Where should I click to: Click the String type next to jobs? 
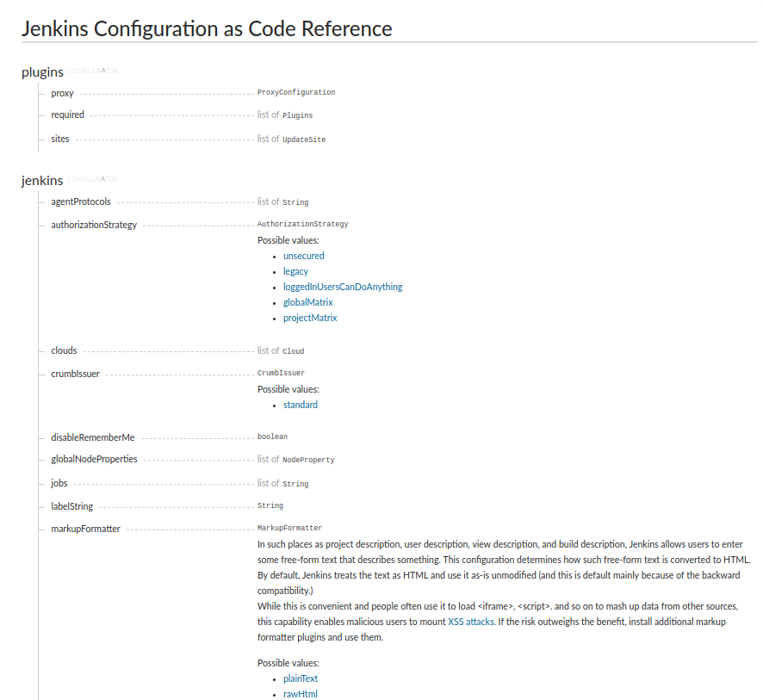pos(295,484)
